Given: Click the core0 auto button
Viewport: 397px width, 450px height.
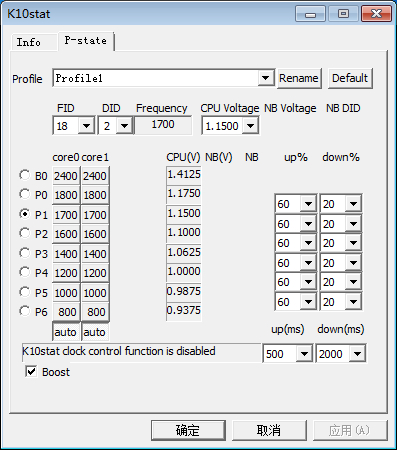Looking at the screenshot, I should pos(66,332).
